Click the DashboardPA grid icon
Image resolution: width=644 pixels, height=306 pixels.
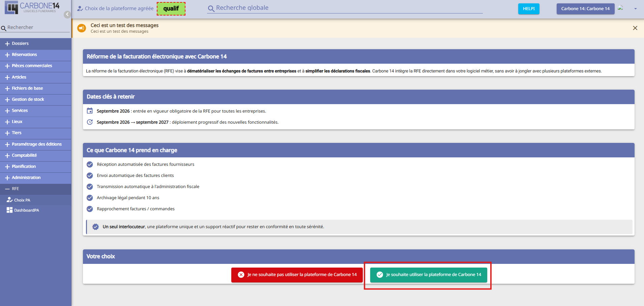[x=9, y=210]
